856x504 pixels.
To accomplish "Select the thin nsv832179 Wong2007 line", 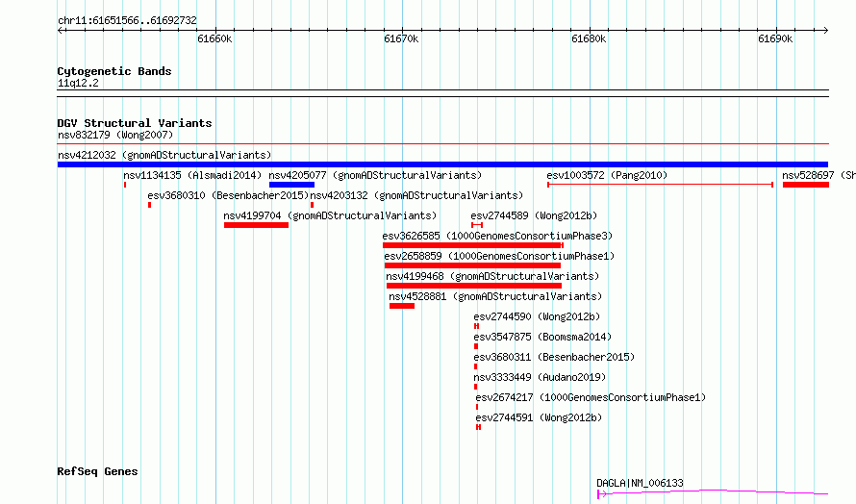I will (x=442, y=144).
